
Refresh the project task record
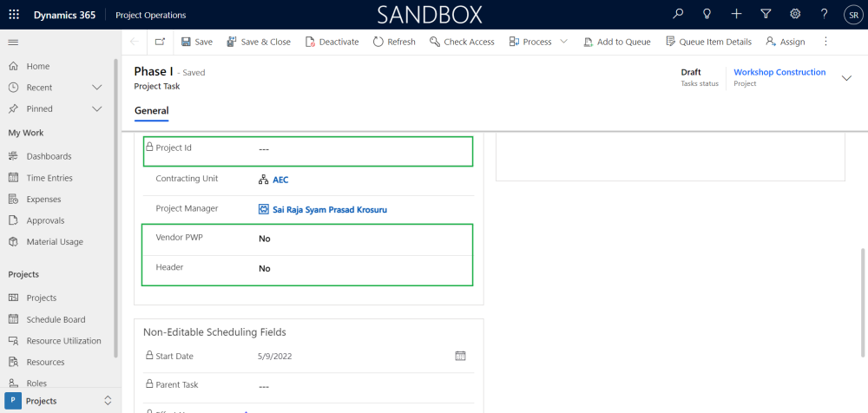pos(394,42)
